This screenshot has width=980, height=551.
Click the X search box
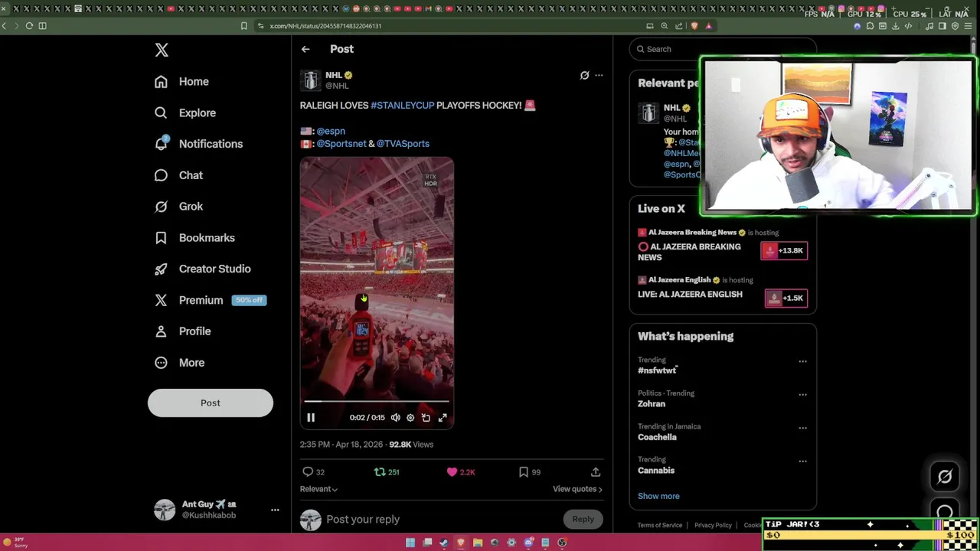(723, 49)
